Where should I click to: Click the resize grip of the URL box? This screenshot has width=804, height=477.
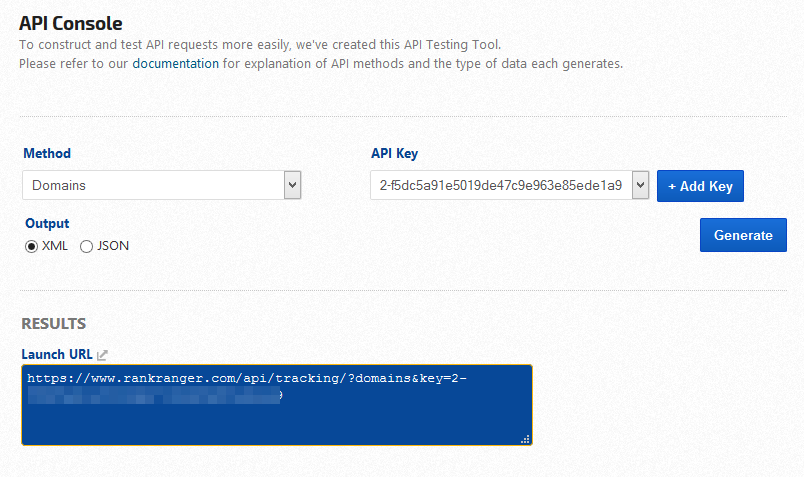coord(525,438)
